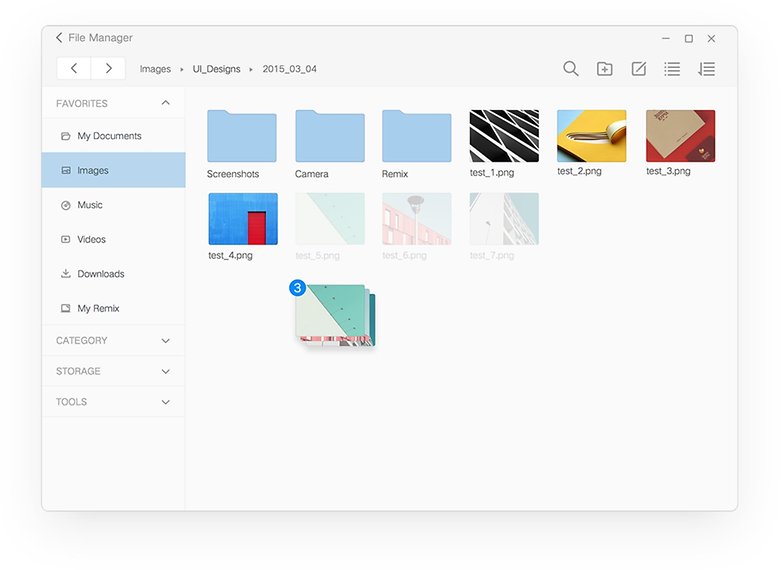Click the FAVORITES section heading
This screenshot has height=570, width=782.
(82, 104)
